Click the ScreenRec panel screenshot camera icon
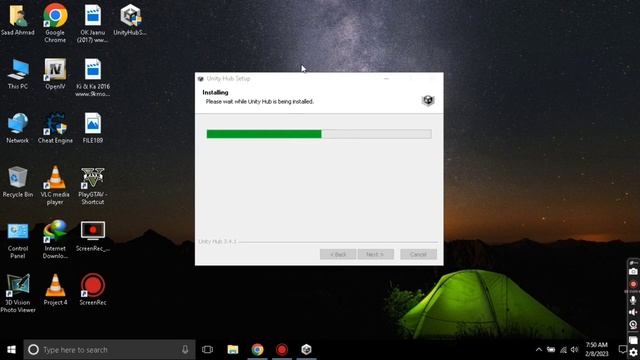 [x=633, y=271]
